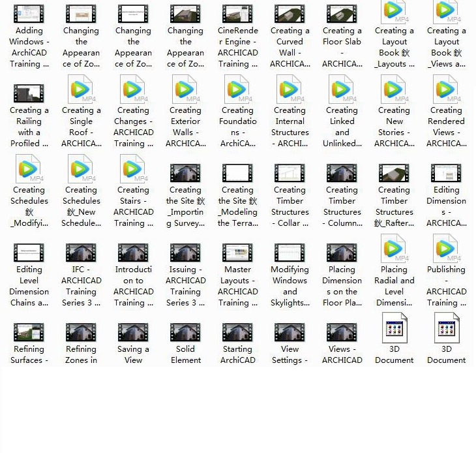Select the Publishing ARCHICAD Training MP4 icon
The height and width of the screenshot is (453, 476).
tap(446, 249)
